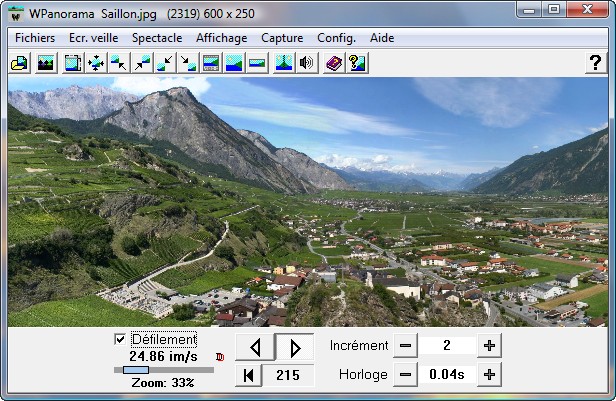Image resolution: width=616 pixels, height=401 pixels.
Task: Click the small strip landscape display icon
Action: [257, 63]
